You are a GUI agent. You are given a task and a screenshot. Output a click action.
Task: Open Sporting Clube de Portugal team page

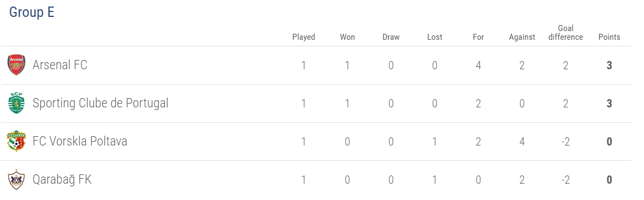100,104
